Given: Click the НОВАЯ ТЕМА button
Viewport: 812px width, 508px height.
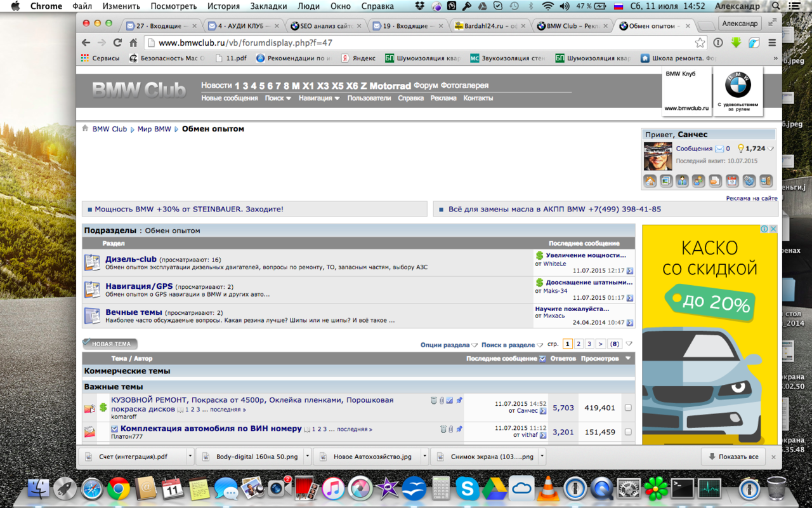Looking at the screenshot, I should pos(110,344).
